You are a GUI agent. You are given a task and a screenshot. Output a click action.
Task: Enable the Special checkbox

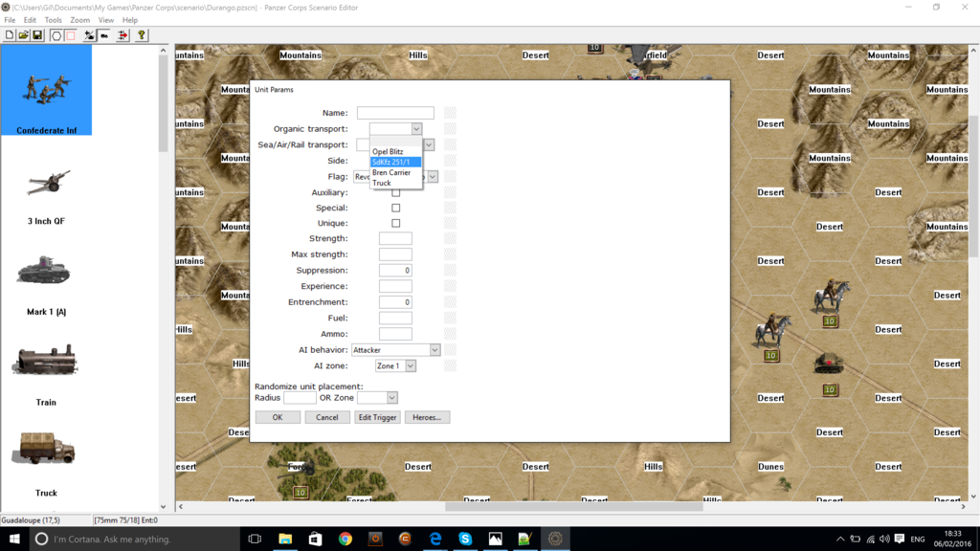395,208
